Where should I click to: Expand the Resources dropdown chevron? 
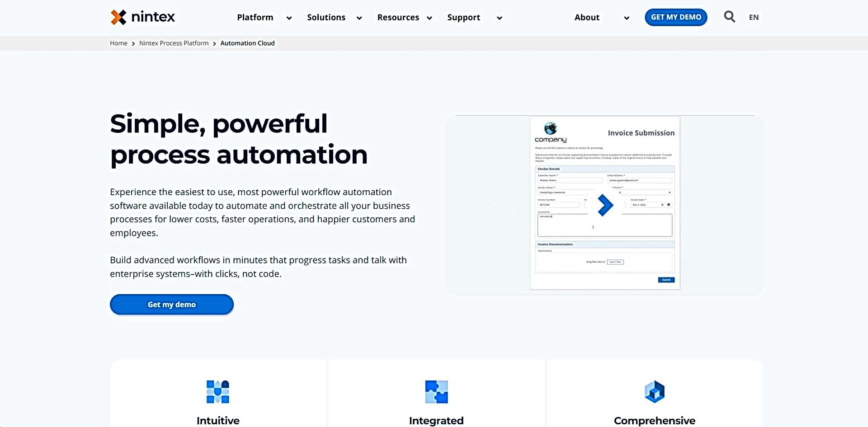[x=429, y=18]
